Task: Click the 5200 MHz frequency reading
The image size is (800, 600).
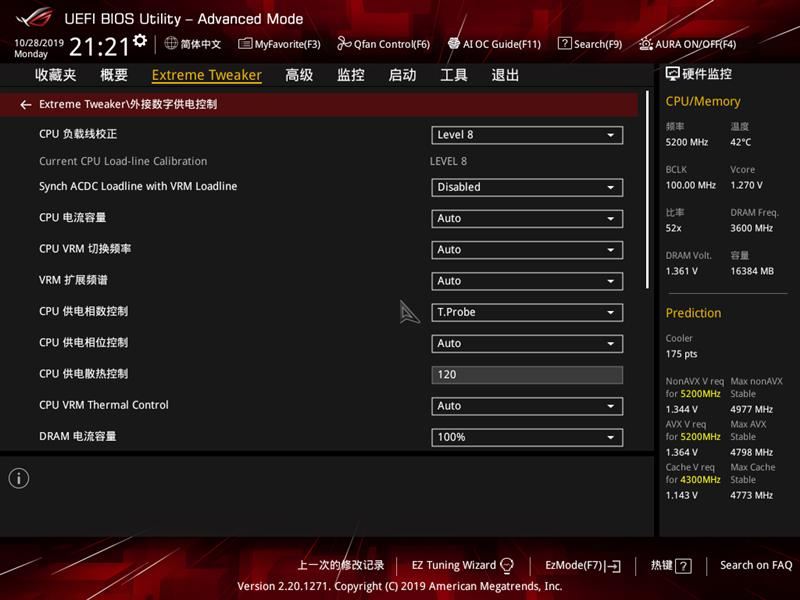Action: pos(687,142)
